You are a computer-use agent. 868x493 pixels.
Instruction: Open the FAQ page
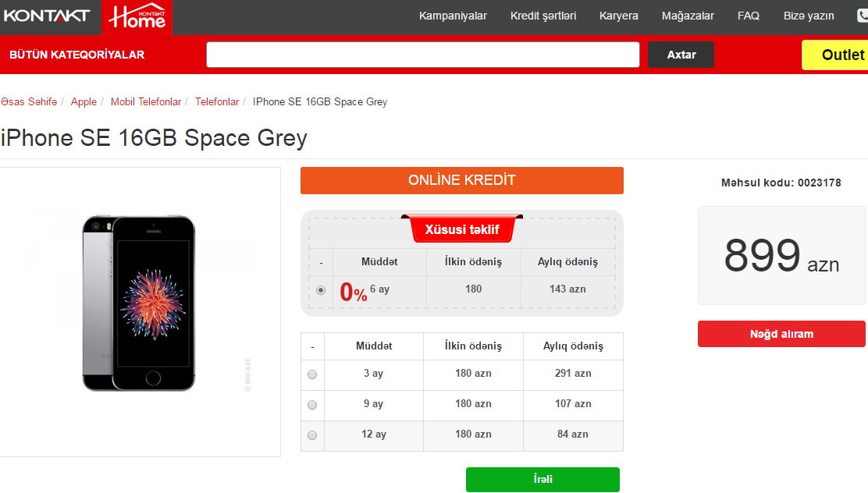(x=749, y=16)
